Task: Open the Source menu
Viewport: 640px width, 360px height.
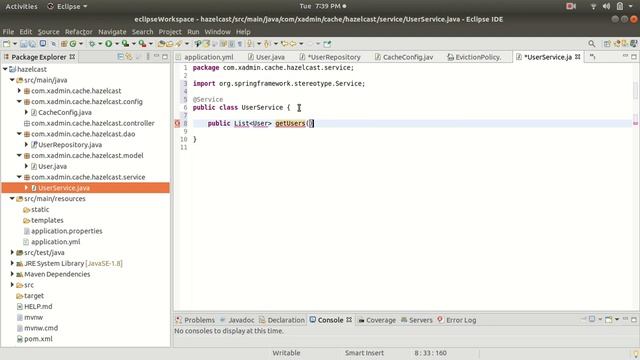Action: pyautogui.click(x=48, y=31)
